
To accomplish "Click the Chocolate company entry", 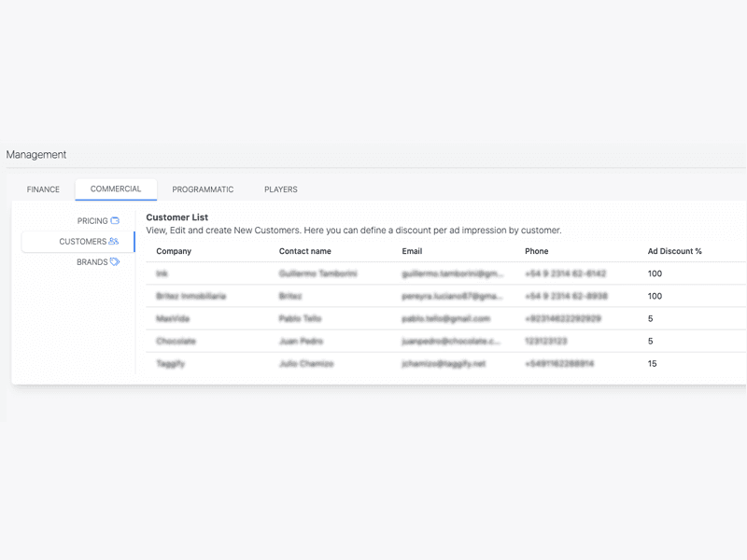I will (x=176, y=341).
